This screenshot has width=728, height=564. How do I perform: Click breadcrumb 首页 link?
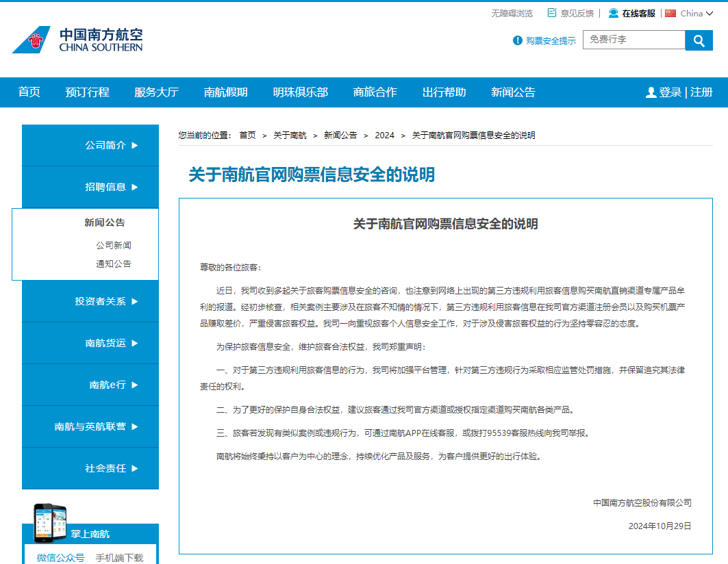pos(247,135)
